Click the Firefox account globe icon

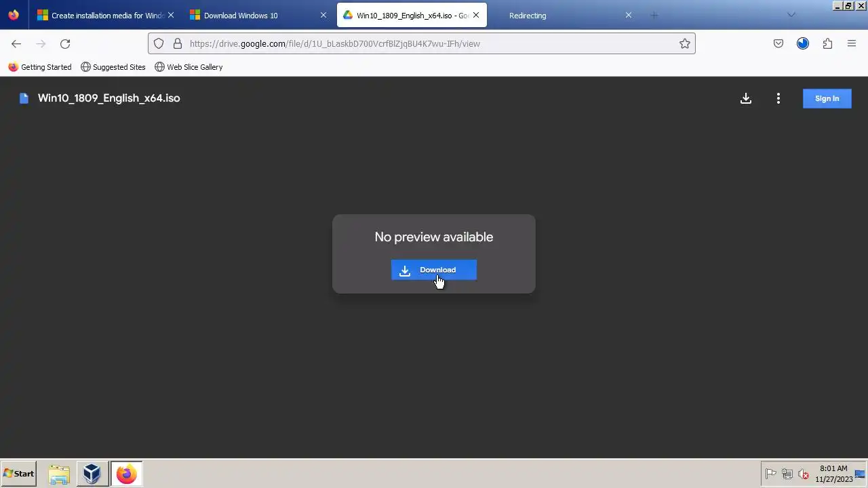803,43
